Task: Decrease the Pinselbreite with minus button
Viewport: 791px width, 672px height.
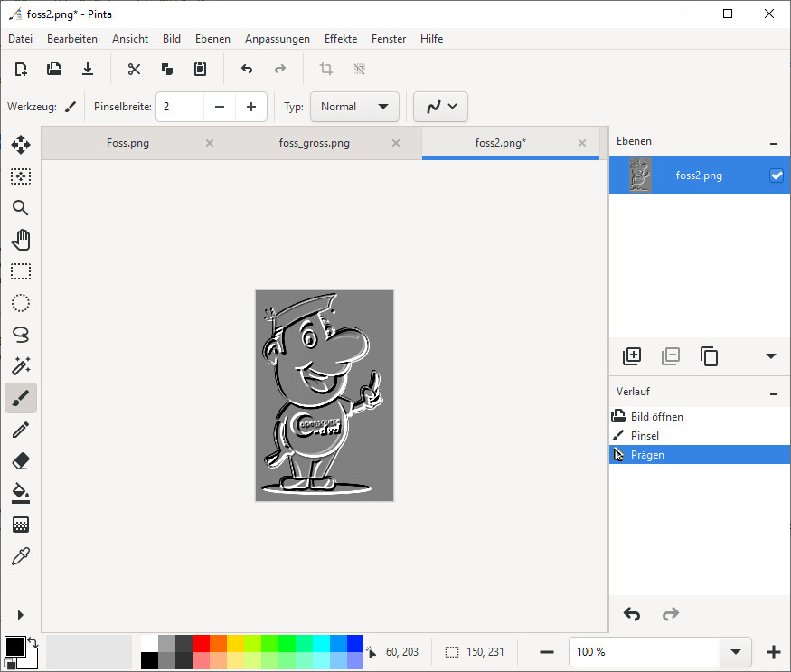Action: click(x=220, y=107)
